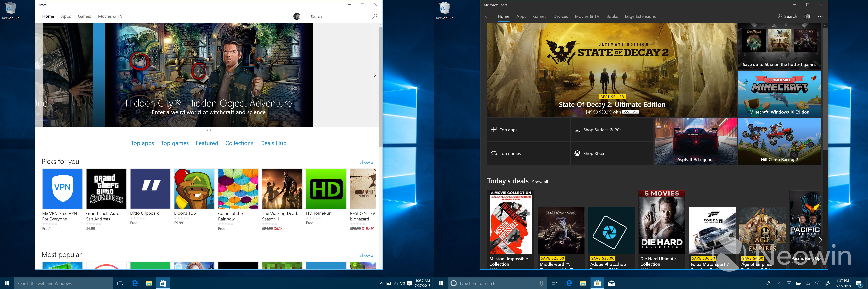
Task: Click the Cortana microphone icon
Action: point(541,283)
